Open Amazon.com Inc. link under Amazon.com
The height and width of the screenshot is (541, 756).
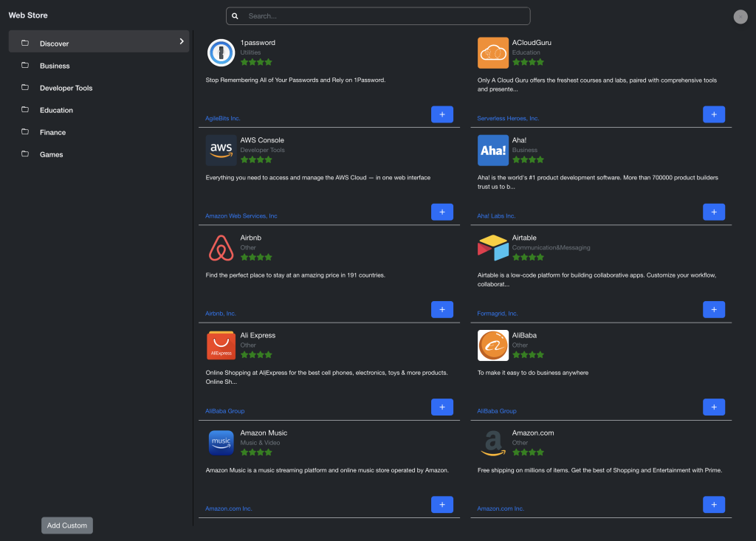point(501,509)
